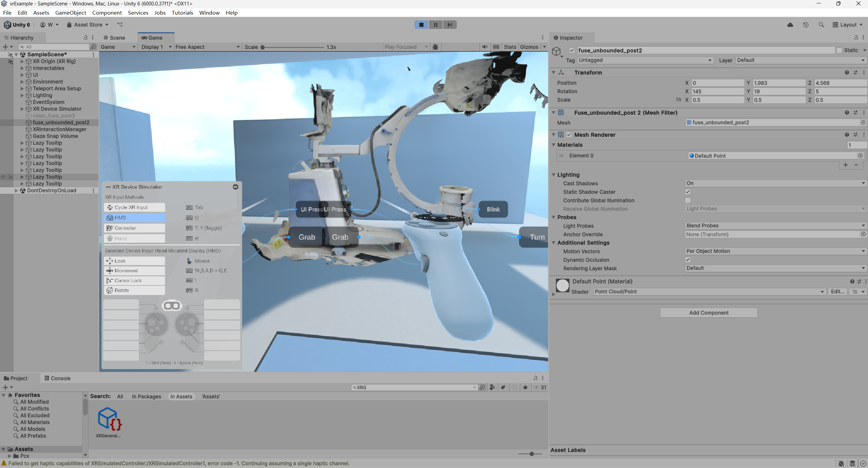Adjust the Project icon size slider
This screenshot has width=868, height=468.
530,454
